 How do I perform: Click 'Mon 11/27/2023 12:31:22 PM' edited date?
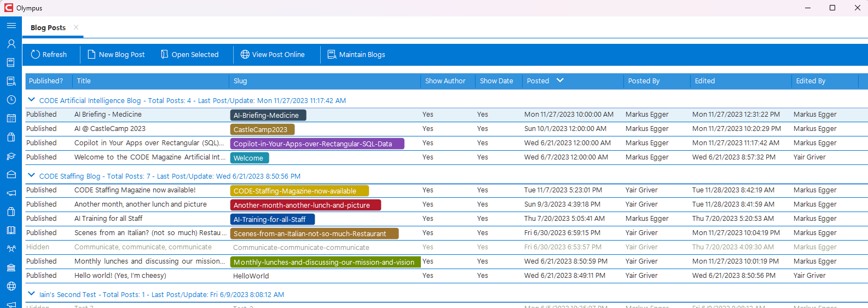tap(736, 114)
